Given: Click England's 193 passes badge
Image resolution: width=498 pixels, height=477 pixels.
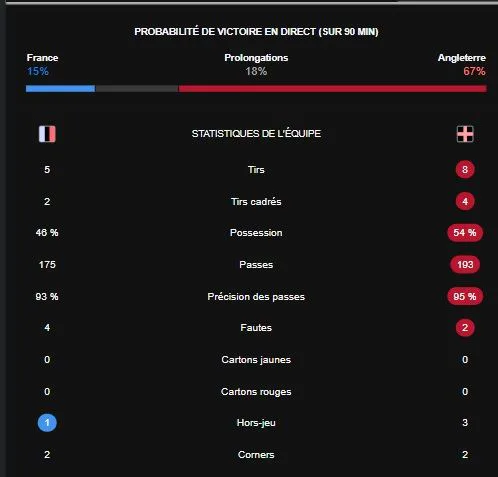Looking at the screenshot, I should [465, 264].
